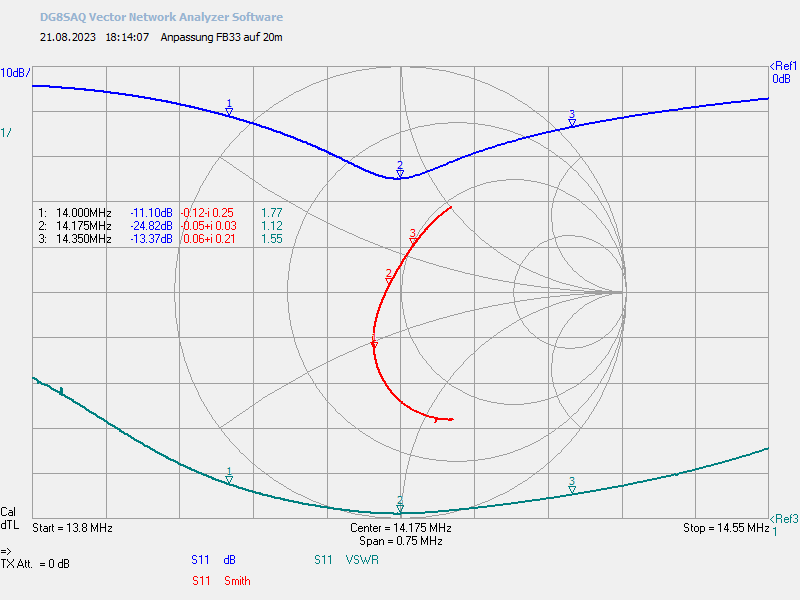Viewport: 800px width, 600px height.
Task: Click the VSWR value '1.12'
Action: [x=272, y=226]
